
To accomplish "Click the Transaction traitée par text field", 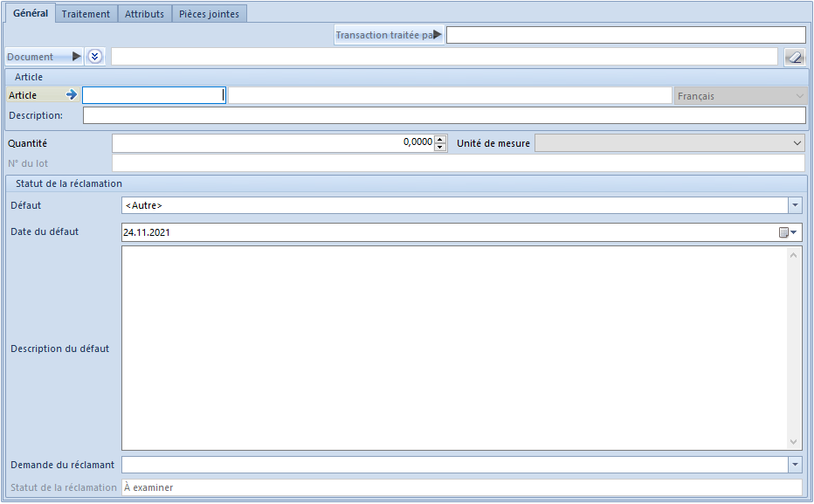I will click(x=626, y=35).
